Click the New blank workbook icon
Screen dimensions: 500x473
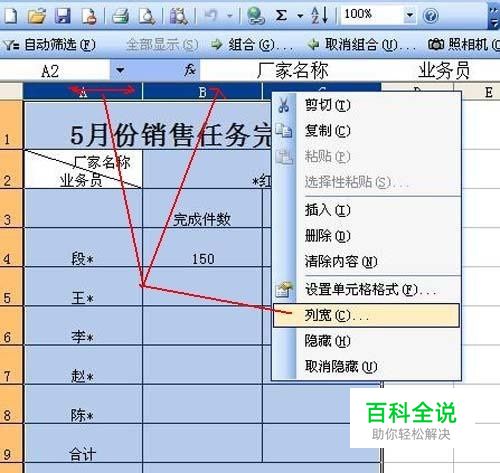(11, 15)
